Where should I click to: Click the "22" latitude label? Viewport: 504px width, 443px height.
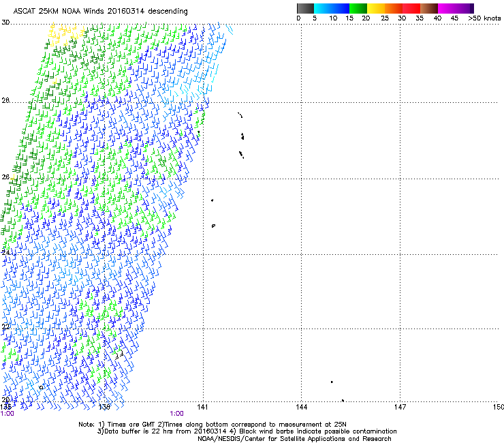[5, 327]
